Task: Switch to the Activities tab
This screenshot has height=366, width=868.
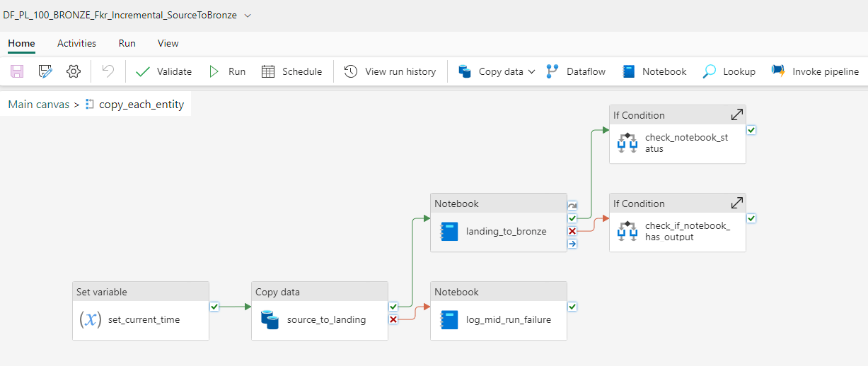Action: (76, 43)
